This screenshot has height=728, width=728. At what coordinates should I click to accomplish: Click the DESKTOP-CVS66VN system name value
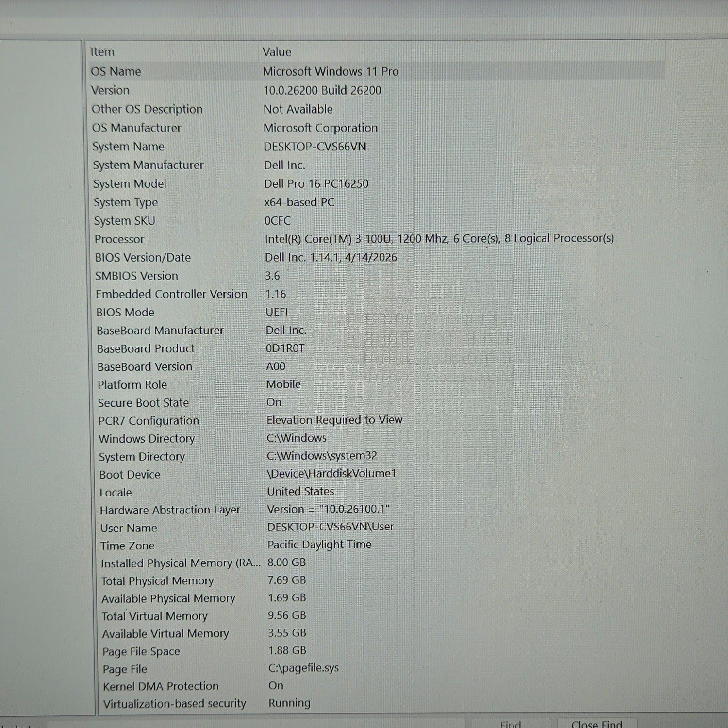[x=315, y=147]
